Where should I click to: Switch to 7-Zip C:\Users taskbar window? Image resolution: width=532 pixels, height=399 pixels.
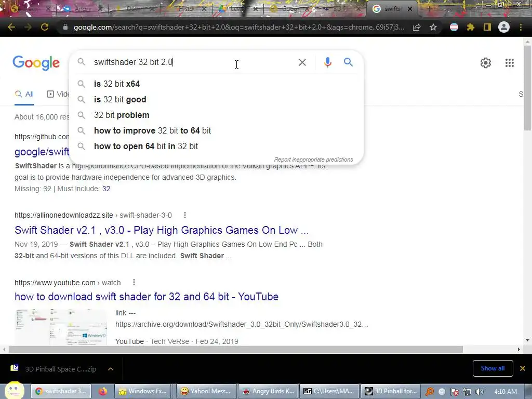click(x=329, y=391)
